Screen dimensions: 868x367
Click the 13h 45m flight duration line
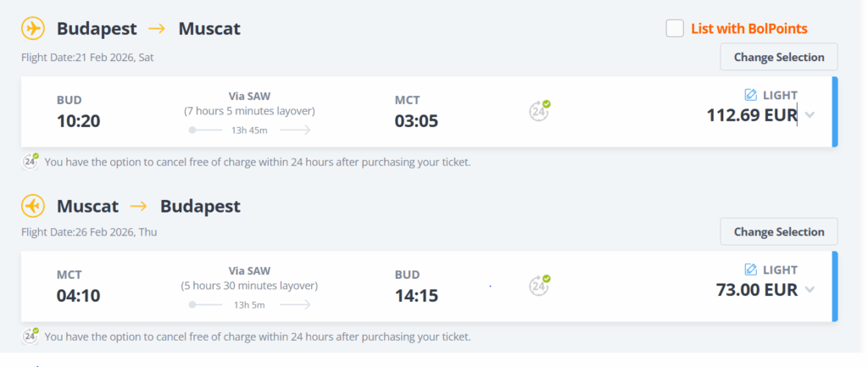[x=249, y=130]
